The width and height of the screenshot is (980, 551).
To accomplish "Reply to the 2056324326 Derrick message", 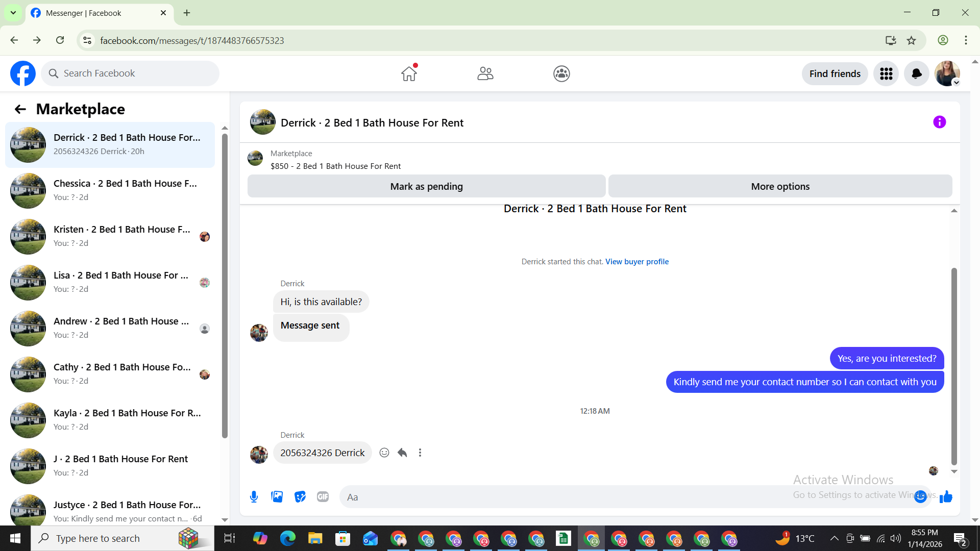I will [x=402, y=453].
